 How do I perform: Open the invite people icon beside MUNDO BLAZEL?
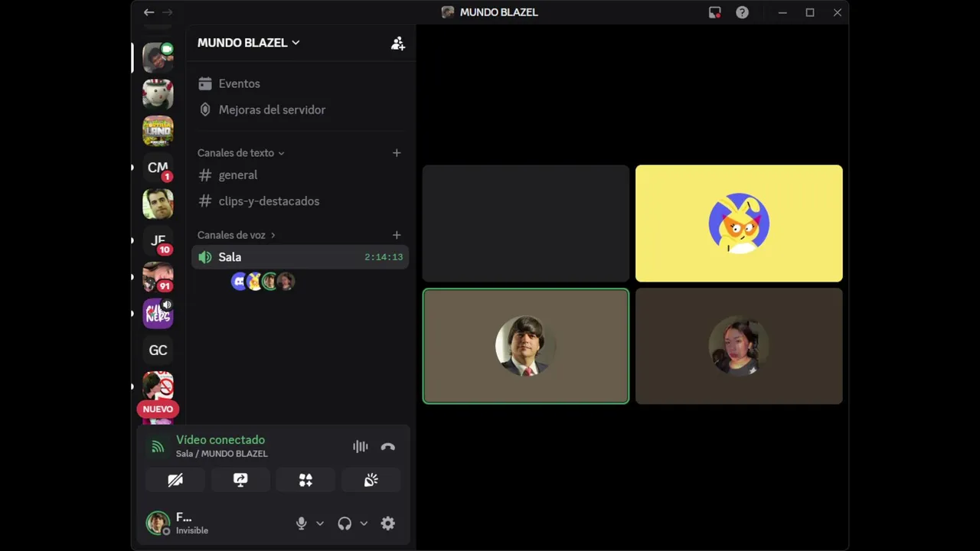point(397,44)
